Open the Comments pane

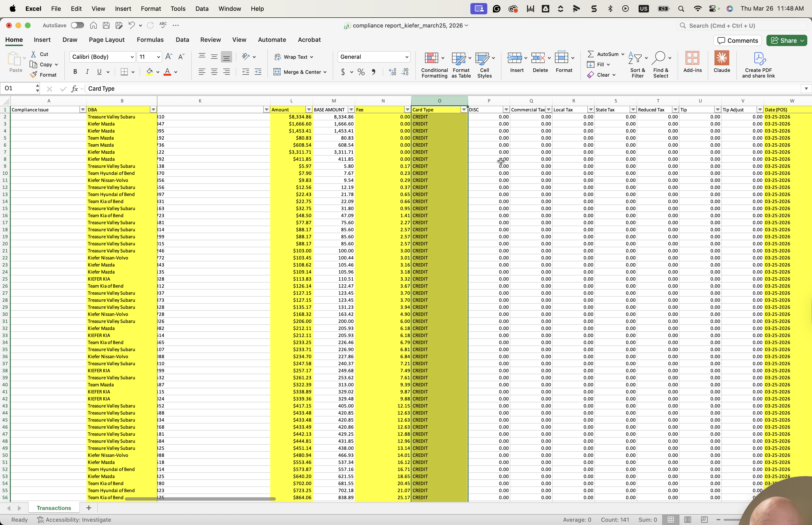737,40
